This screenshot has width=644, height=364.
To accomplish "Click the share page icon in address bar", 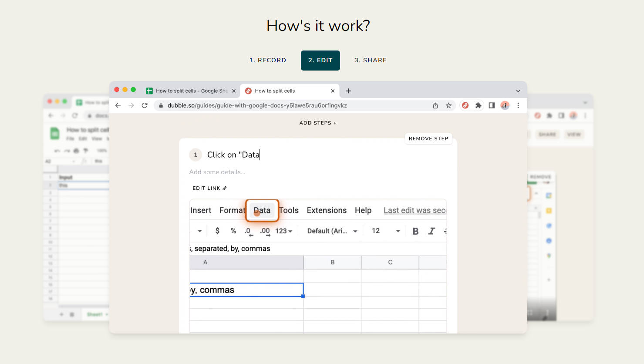I will 435,105.
